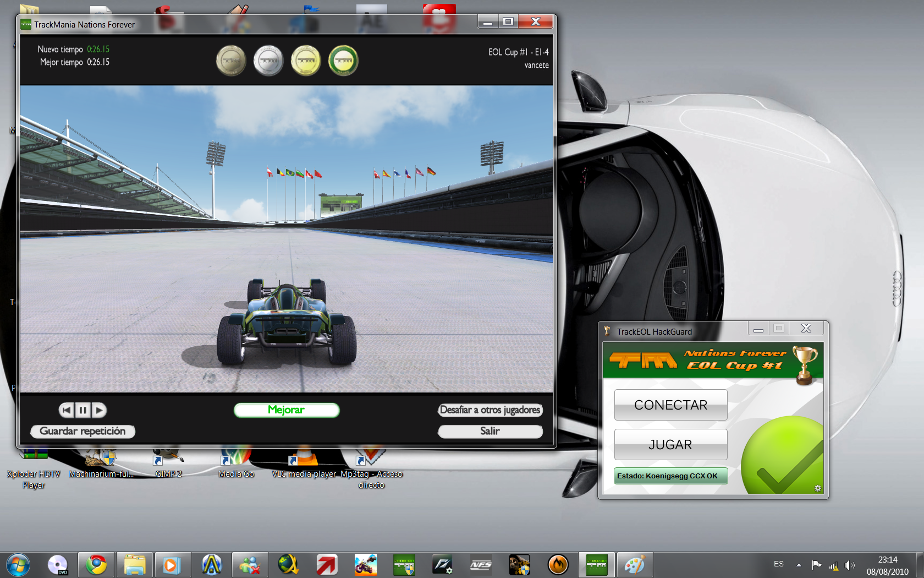Click JUGAR in TrackEOL HackGuard
The width and height of the screenshot is (924, 578).
pos(671,445)
